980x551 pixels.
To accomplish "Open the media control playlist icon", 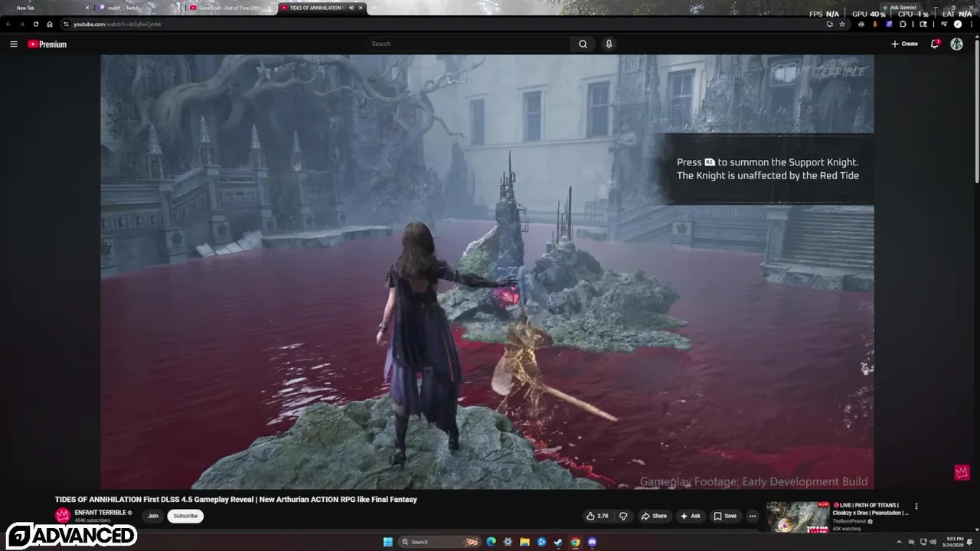I will coord(944,24).
